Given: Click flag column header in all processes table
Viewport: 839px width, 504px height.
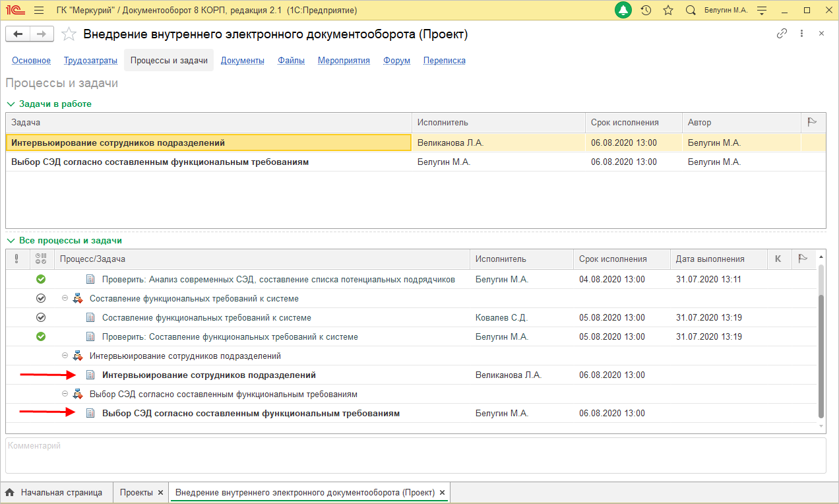Looking at the screenshot, I should pyautogui.click(x=803, y=259).
